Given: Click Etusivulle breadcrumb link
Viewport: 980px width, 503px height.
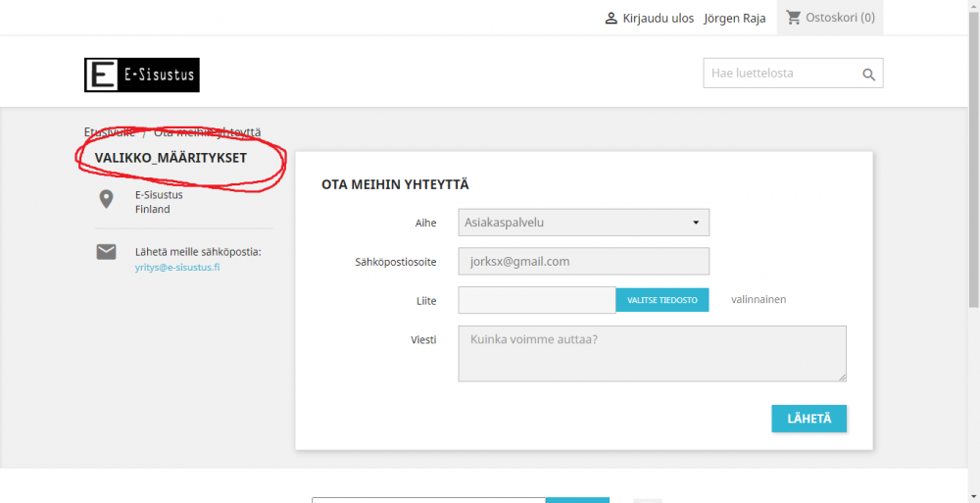Looking at the screenshot, I should [x=110, y=132].
